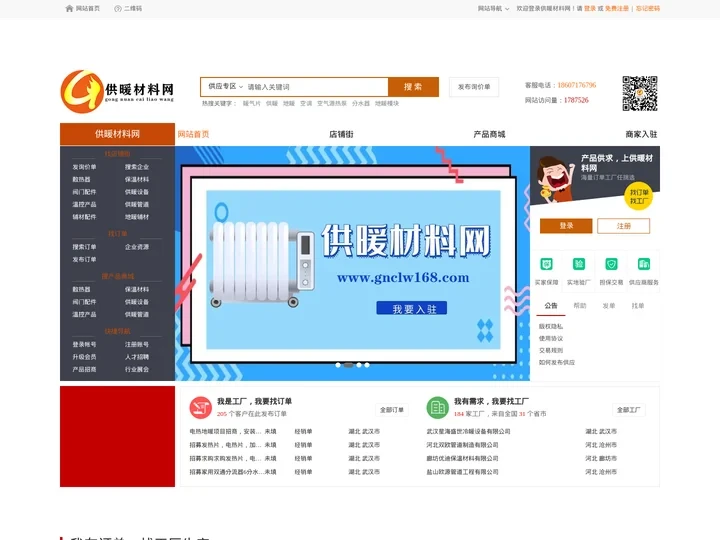Open the 实地验厂 green icon
The image size is (720, 540).
579,264
